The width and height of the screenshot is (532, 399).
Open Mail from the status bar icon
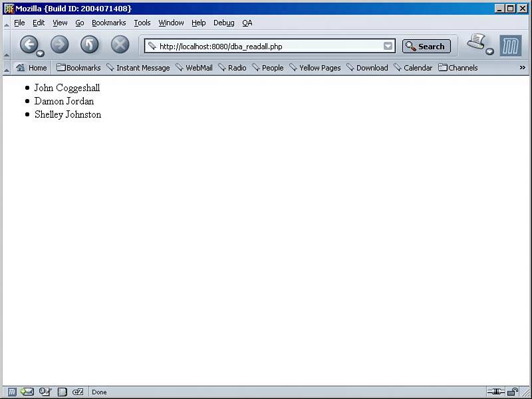point(27,392)
